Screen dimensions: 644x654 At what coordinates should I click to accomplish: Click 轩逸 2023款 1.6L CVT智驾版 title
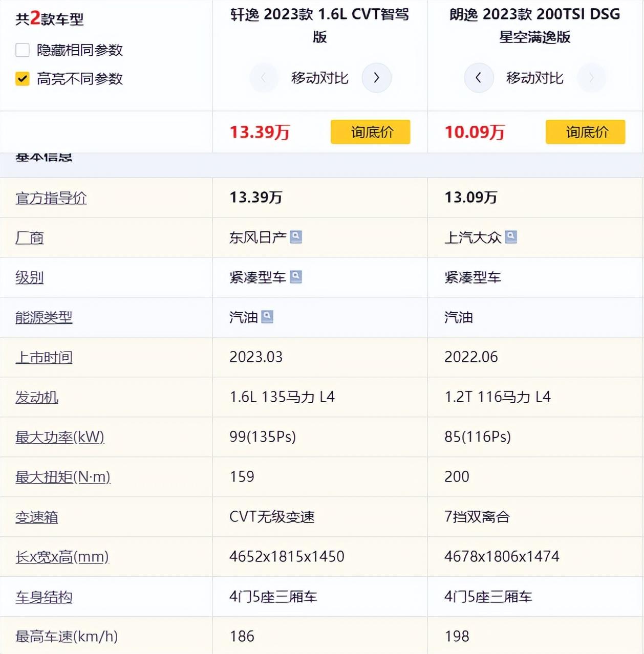point(319,25)
